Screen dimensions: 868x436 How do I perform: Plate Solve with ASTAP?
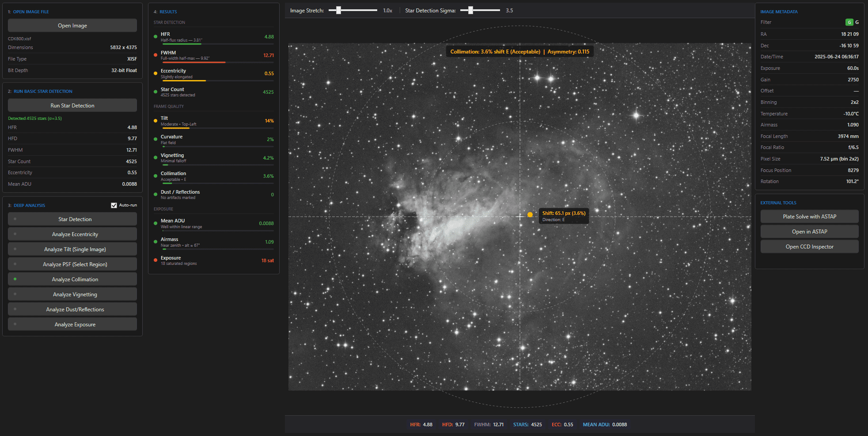point(809,217)
